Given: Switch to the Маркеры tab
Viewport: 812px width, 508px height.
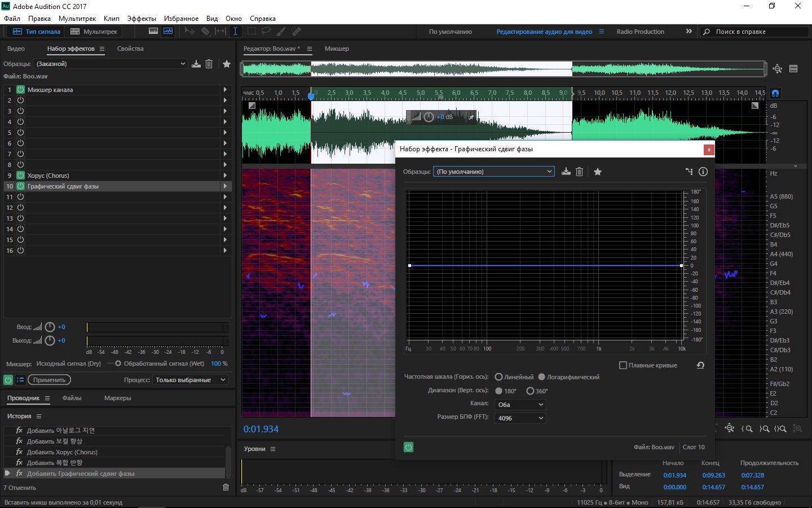Looking at the screenshot, I should (x=117, y=398).
